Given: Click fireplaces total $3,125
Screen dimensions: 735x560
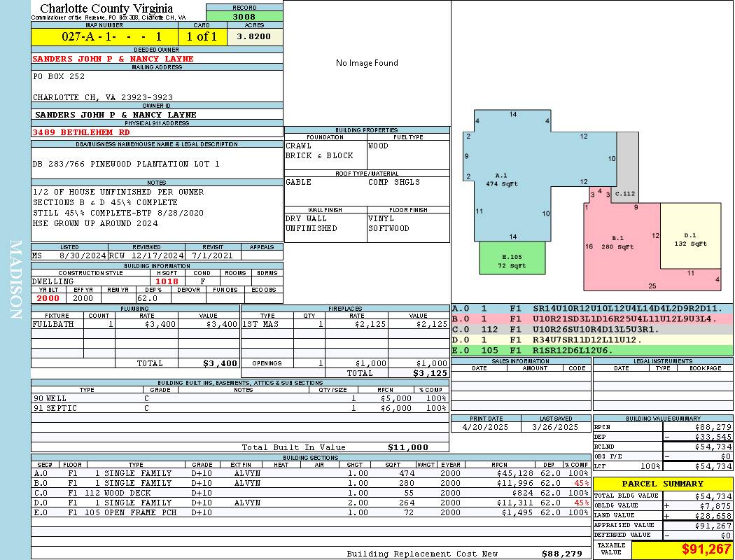Looking at the screenshot, I should tap(430, 373).
